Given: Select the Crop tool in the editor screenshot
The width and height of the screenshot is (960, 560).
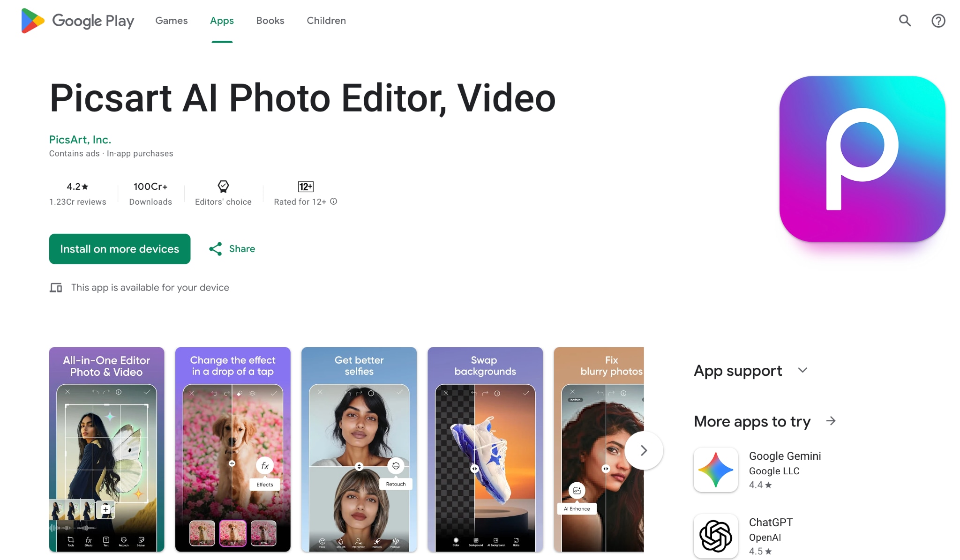Looking at the screenshot, I should (70, 540).
